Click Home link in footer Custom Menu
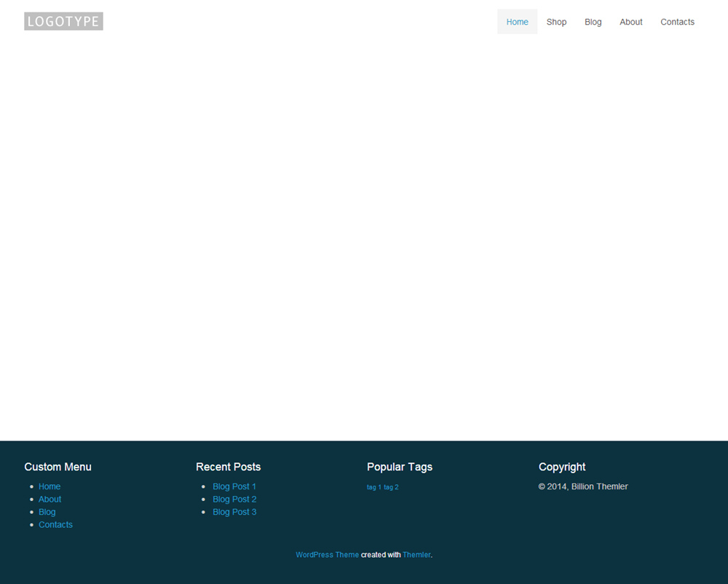 pos(50,486)
